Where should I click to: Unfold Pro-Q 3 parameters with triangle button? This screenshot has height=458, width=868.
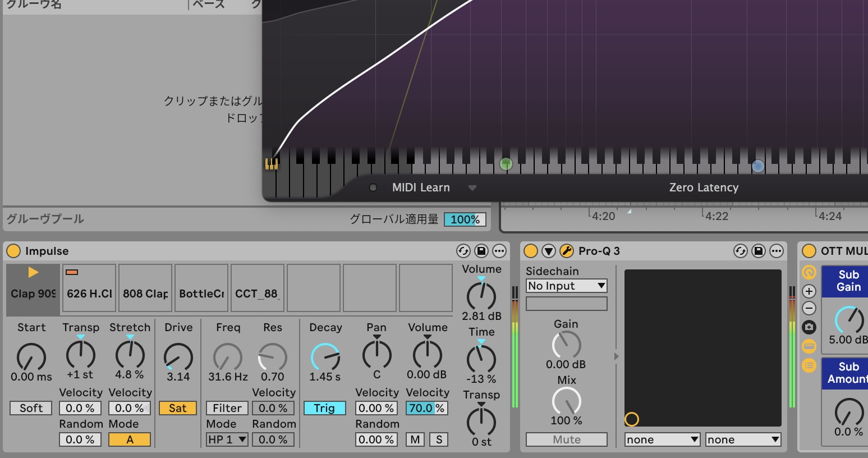tap(549, 251)
